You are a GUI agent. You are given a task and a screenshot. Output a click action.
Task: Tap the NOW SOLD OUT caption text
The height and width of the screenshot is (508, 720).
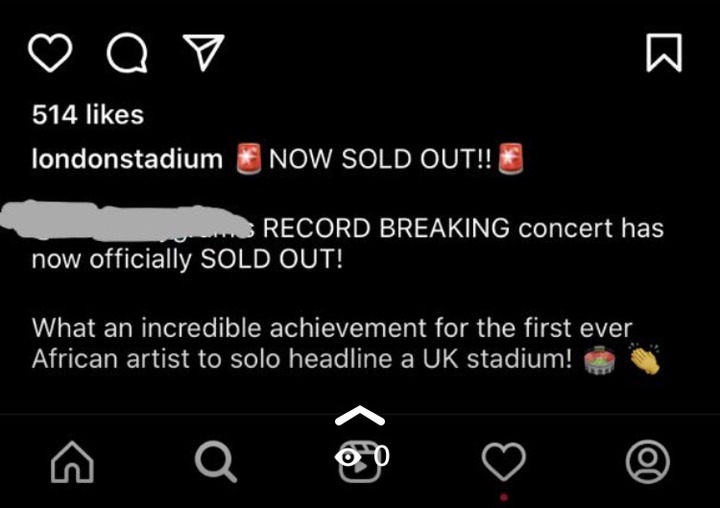point(380,159)
